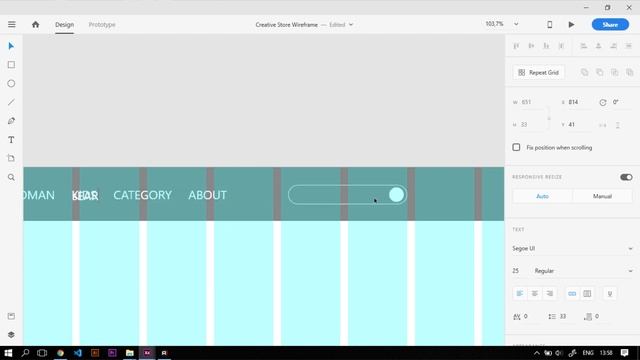Select the Zoom magnifier tool
This screenshot has height=360, width=640.
coord(11,177)
